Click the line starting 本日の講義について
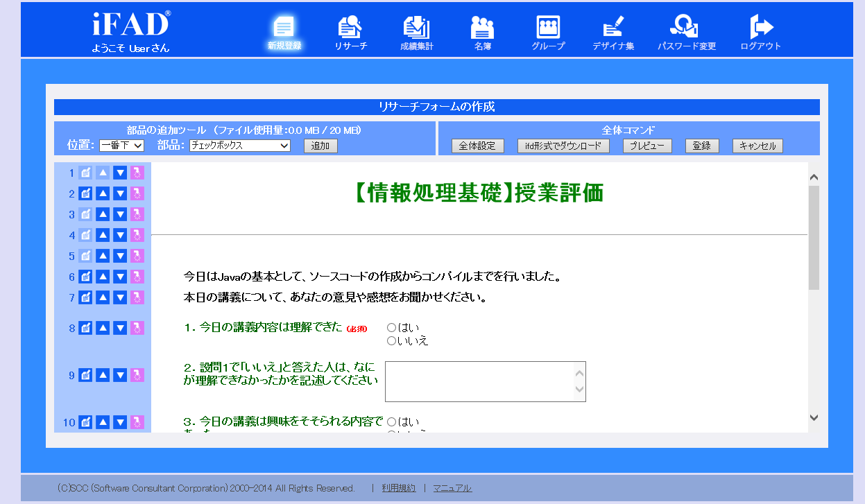 click(334, 298)
